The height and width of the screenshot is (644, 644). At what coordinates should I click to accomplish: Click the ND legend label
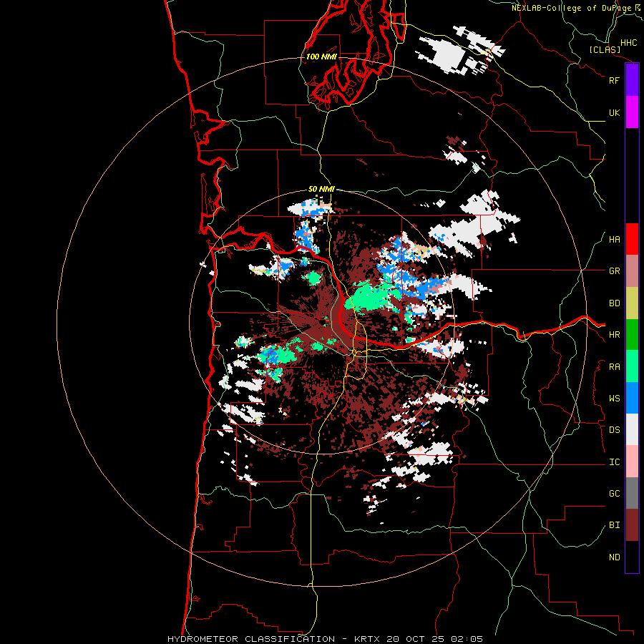click(615, 557)
